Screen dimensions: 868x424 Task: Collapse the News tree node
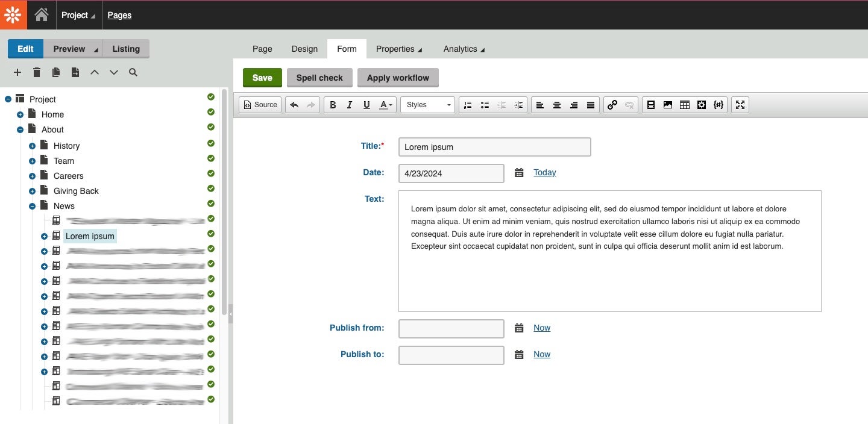pyautogui.click(x=32, y=205)
